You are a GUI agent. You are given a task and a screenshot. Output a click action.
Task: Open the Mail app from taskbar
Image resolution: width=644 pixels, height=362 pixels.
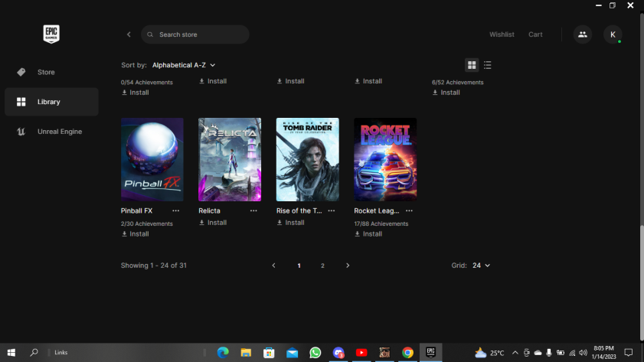click(x=292, y=353)
